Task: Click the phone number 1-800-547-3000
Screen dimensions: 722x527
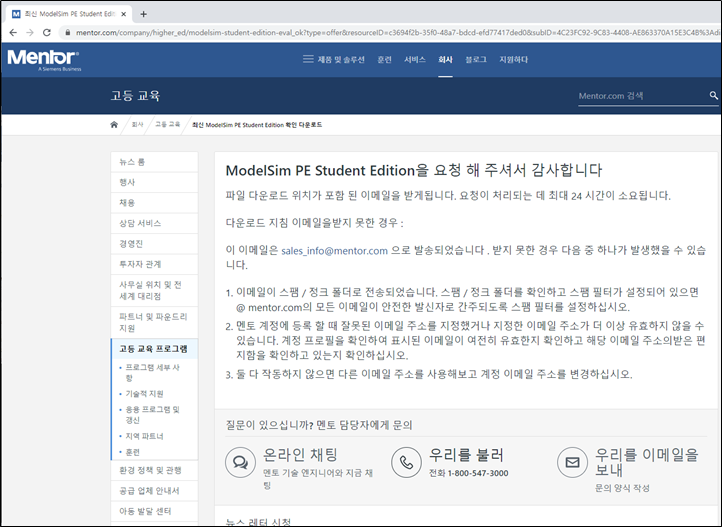Action: [x=478, y=473]
